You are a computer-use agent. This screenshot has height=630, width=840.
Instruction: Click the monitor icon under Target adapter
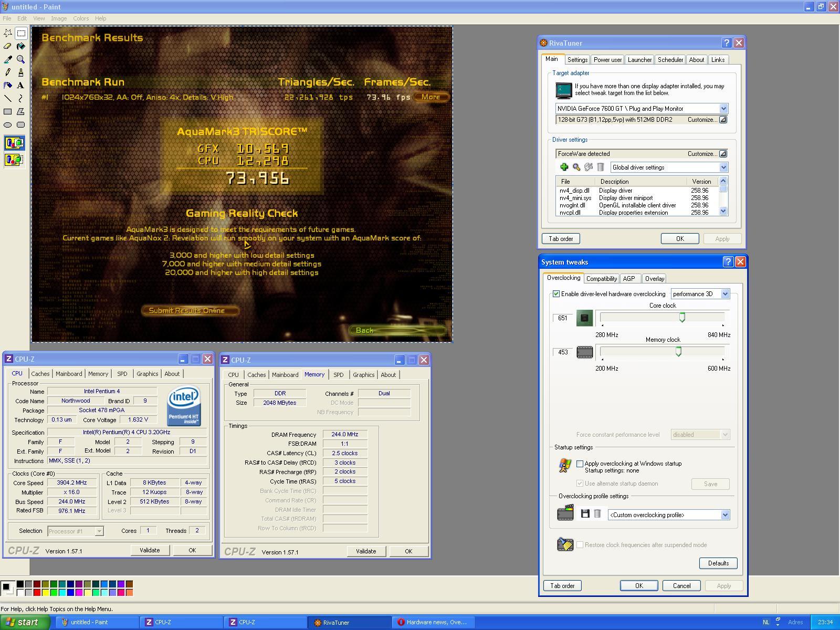pyautogui.click(x=564, y=90)
